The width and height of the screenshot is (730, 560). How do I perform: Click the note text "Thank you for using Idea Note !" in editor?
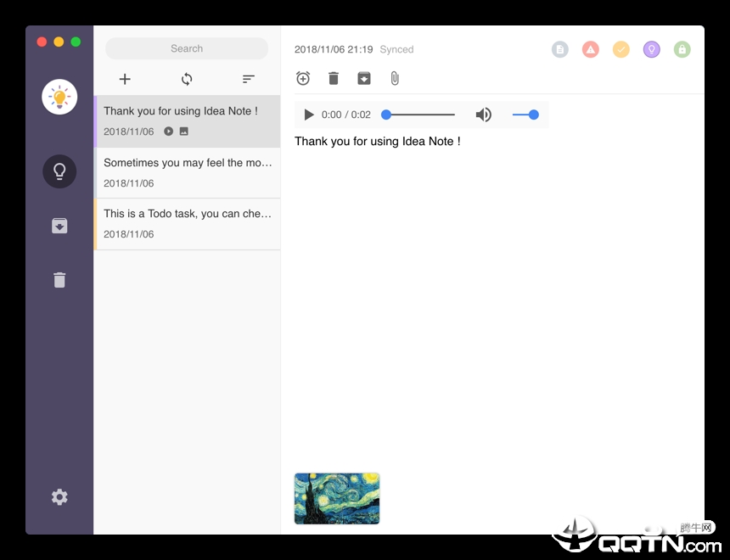[x=378, y=142]
